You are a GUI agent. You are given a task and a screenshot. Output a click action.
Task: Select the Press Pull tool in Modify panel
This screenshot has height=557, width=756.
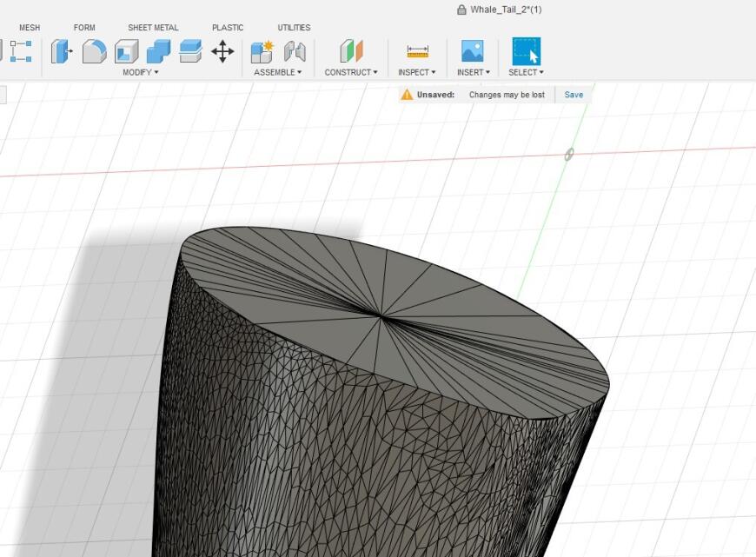(x=59, y=50)
